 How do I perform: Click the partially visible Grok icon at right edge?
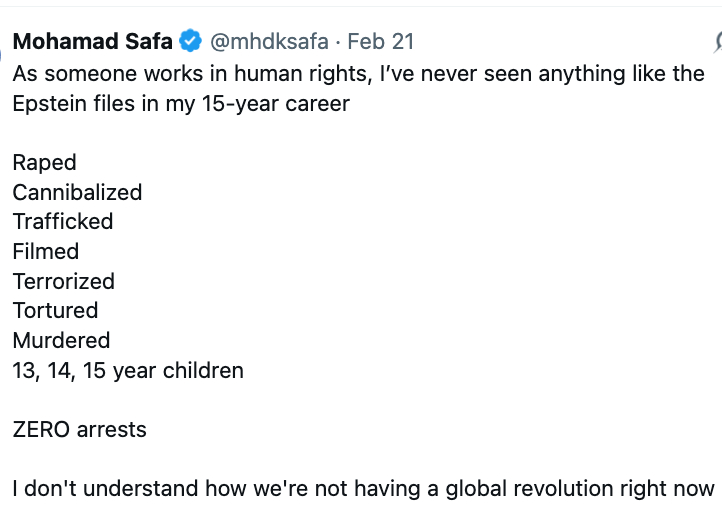[x=717, y=42]
